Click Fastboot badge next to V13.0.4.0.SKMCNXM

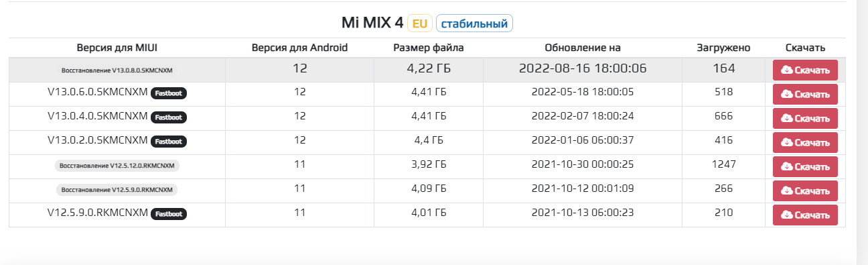click(168, 117)
